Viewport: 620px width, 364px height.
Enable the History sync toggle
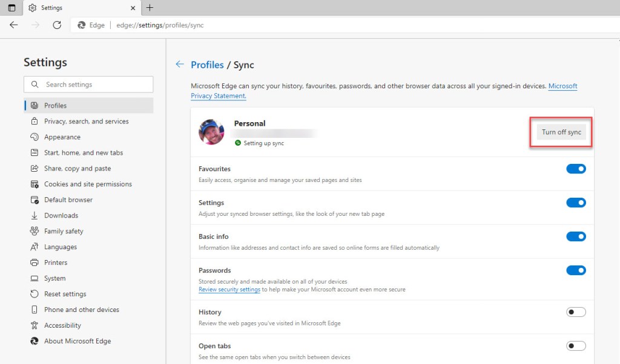(576, 312)
